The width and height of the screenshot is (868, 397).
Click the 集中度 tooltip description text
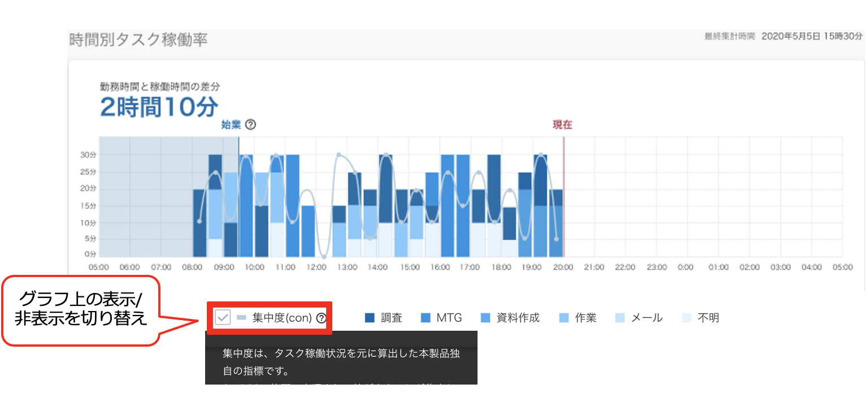pos(341,363)
